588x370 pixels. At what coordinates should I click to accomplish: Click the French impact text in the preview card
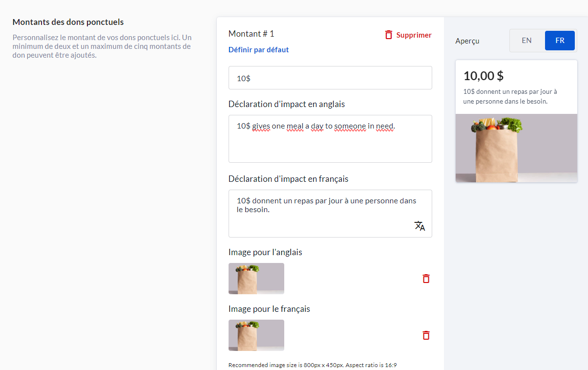pyautogui.click(x=510, y=96)
